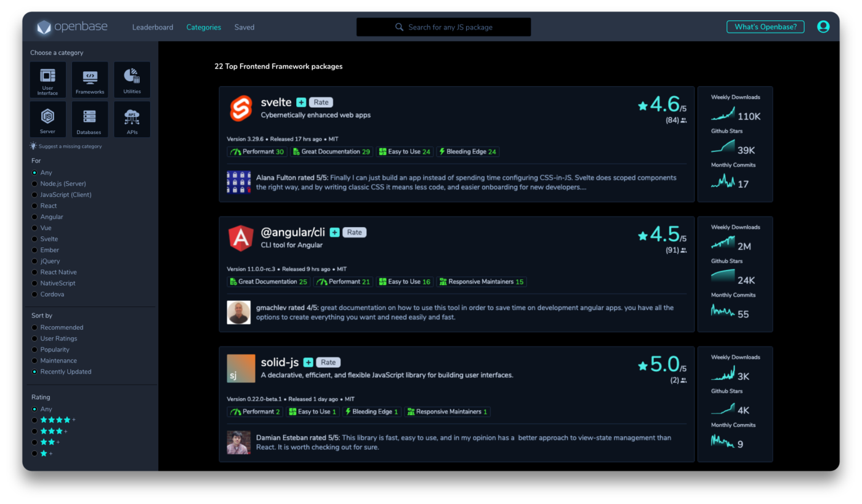Click the lightbulb suggest category icon
This screenshot has width=862, height=504.
33,146
